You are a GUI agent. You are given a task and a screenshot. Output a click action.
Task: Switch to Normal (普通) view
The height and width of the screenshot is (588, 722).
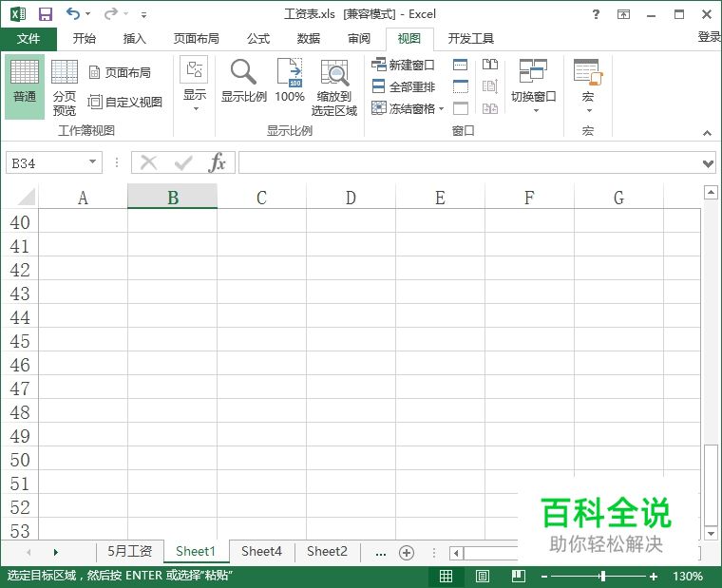(25, 86)
